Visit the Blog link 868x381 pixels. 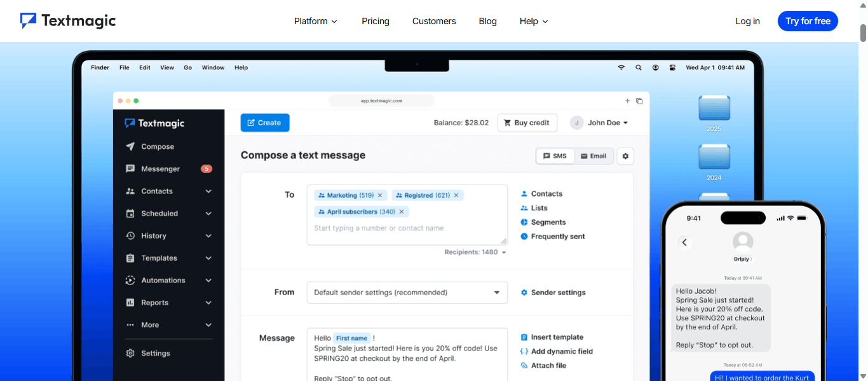488,21
